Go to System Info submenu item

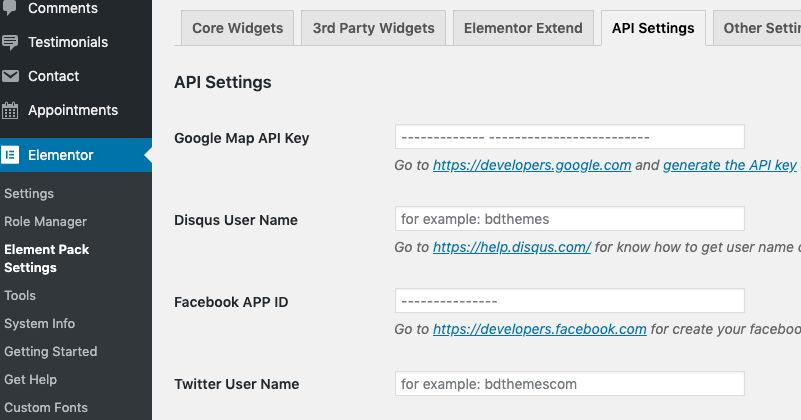coord(40,324)
